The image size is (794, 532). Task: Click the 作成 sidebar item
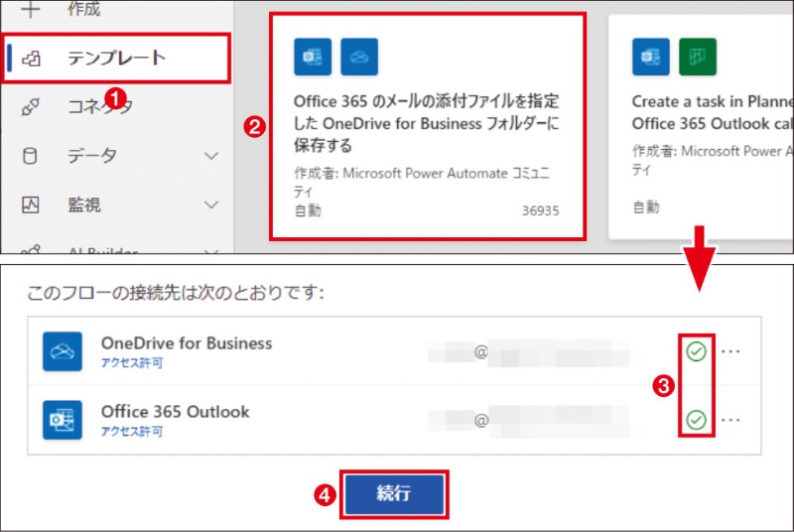click(84, 9)
